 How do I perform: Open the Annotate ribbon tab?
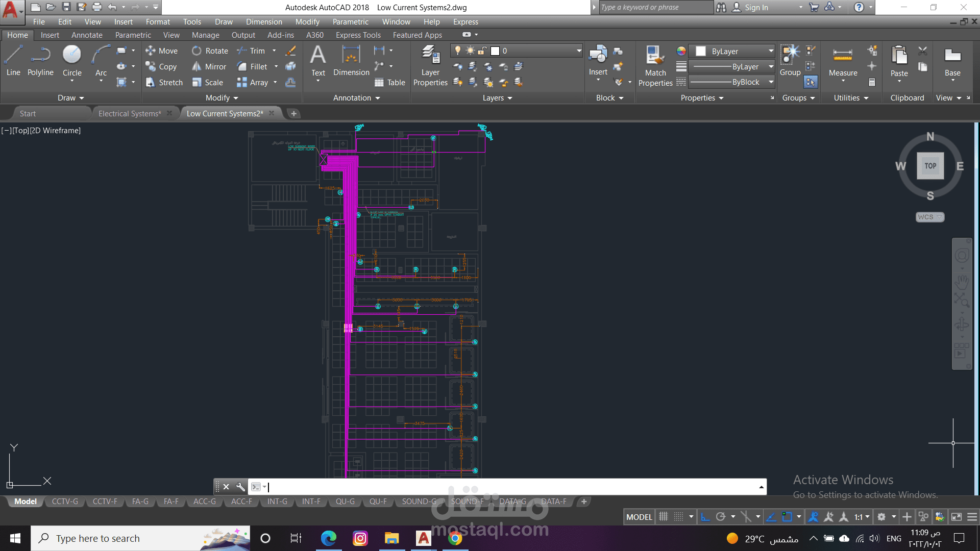87,35
